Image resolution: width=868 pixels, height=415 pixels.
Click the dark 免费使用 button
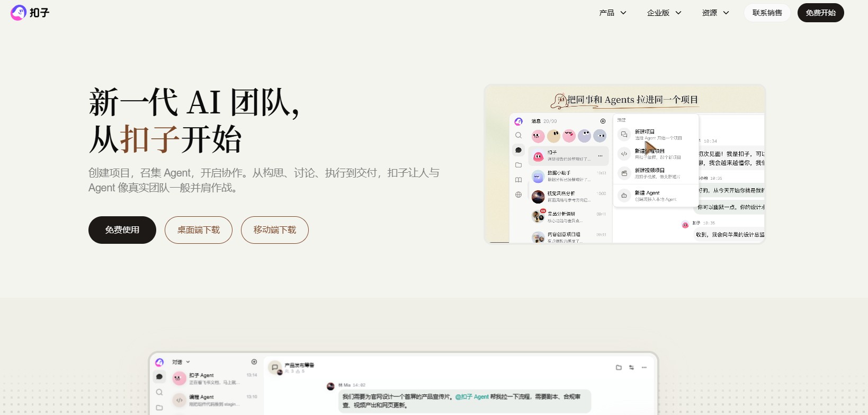(122, 230)
